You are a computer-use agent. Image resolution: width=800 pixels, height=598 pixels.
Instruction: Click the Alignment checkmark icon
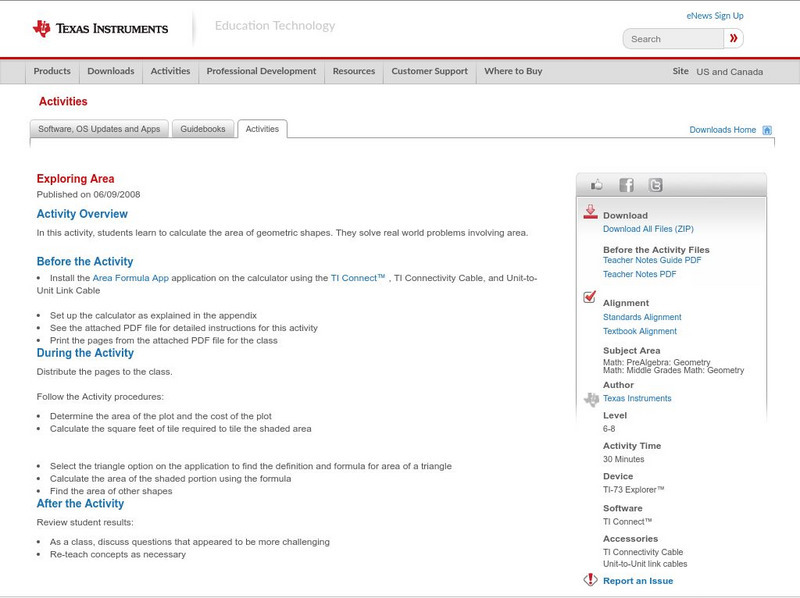tap(590, 298)
